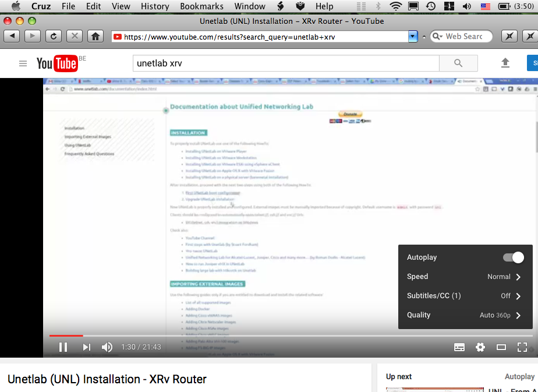Toggle subtitles with the captions button
The height and width of the screenshot is (392, 538).
click(459, 347)
